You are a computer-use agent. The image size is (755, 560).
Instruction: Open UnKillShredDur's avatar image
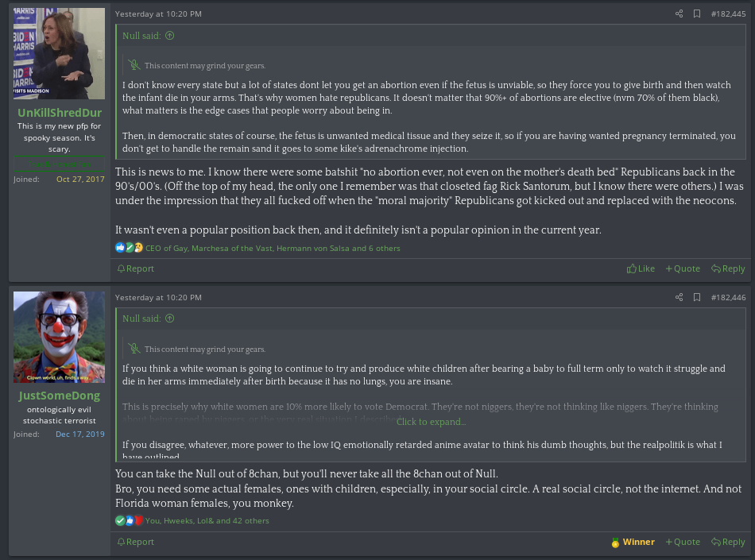coord(59,53)
